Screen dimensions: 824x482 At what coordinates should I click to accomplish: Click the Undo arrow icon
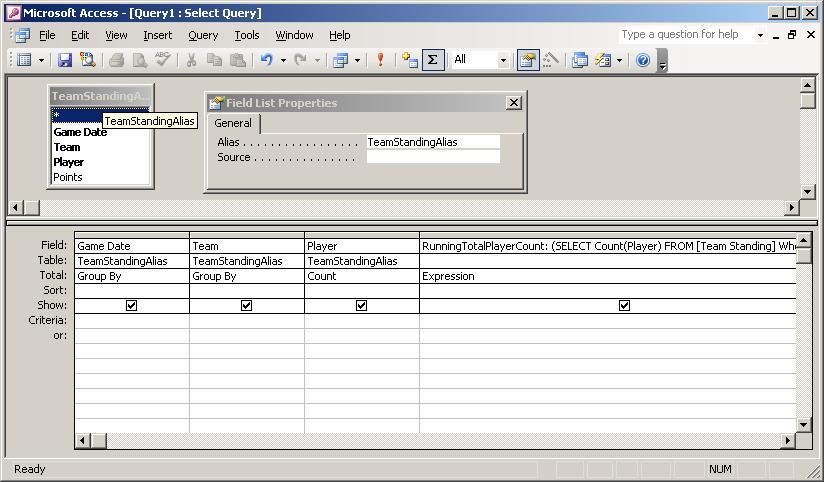coord(267,60)
